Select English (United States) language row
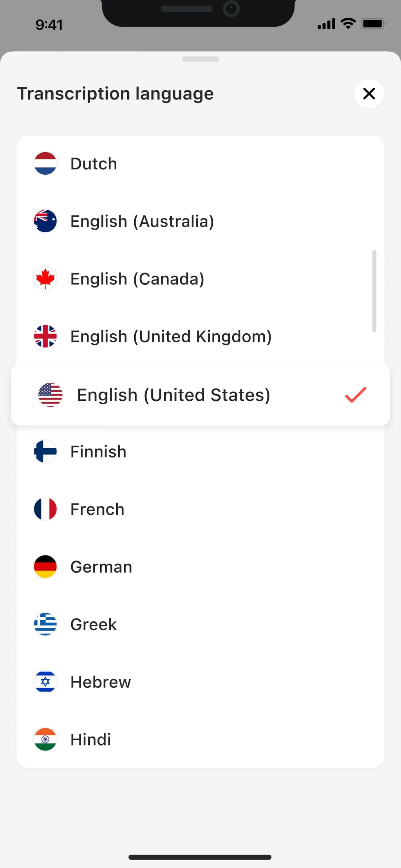 point(200,395)
